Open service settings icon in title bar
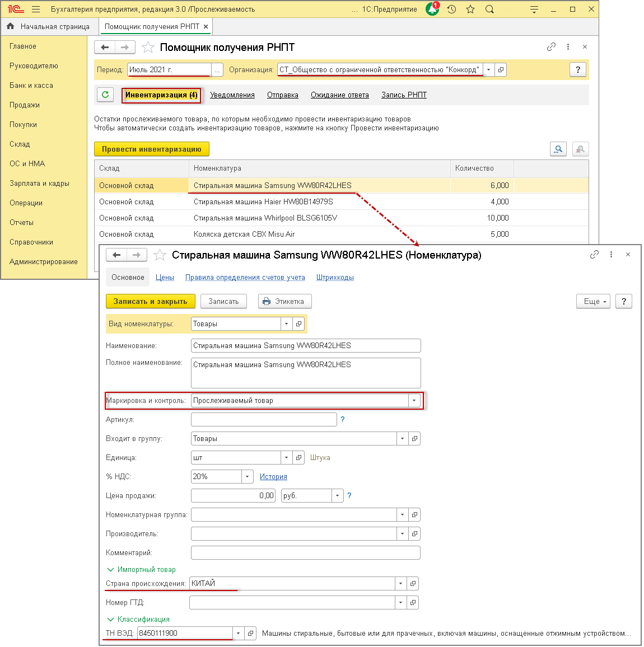Screen dimensions: 644x647 (534, 9)
